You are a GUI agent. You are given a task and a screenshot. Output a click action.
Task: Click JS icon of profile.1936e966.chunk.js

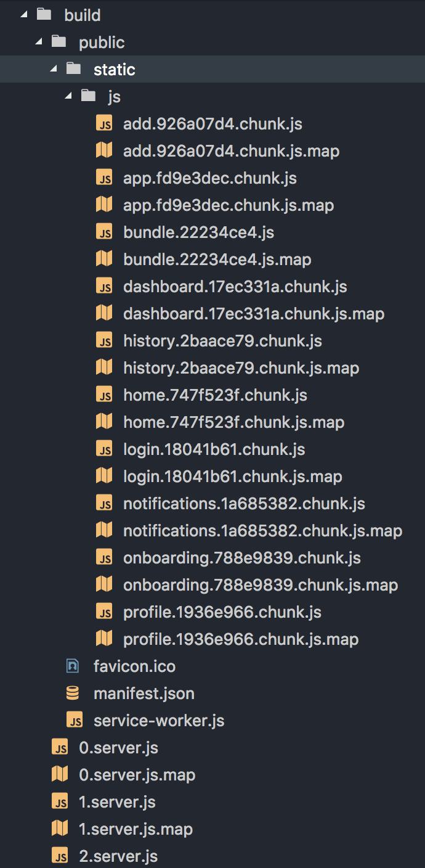coord(104,612)
